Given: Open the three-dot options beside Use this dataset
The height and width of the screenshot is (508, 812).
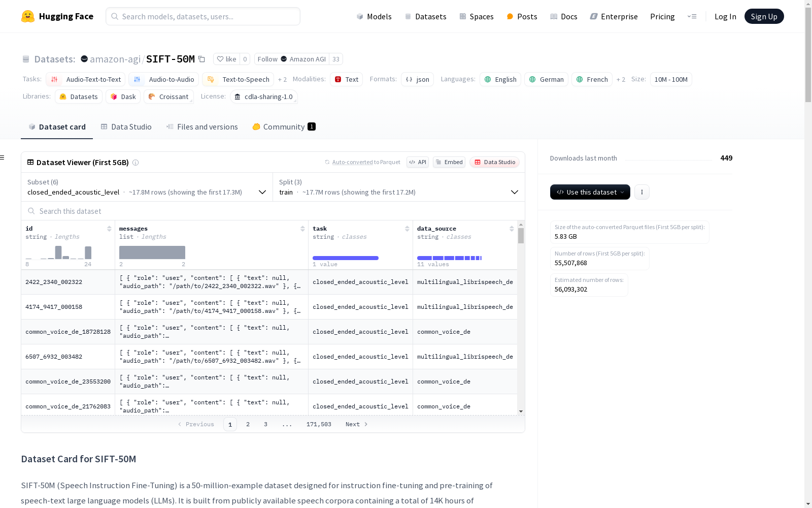Looking at the screenshot, I should pyautogui.click(x=642, y=192).
